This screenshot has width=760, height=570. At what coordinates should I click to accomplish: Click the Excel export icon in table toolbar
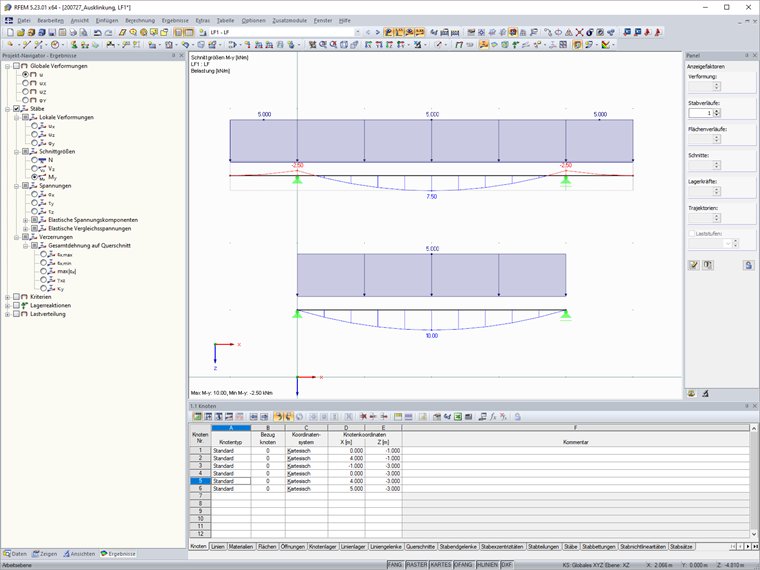pyautogui.click(x=458, y=417)
